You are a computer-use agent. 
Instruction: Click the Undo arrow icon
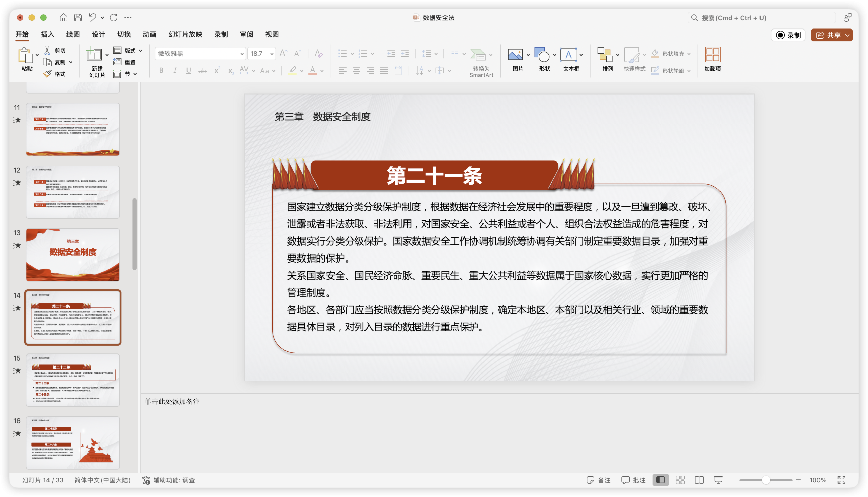coord(93,17)
